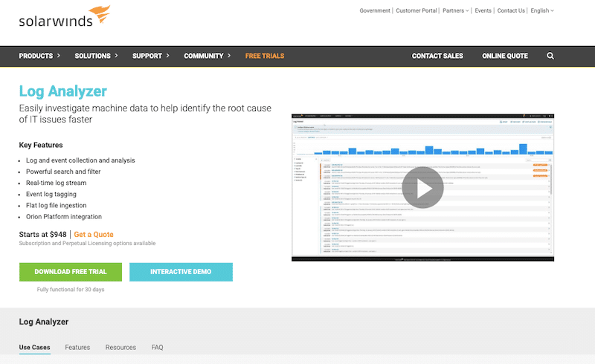The height and width of the screenshot is (364, 595).
Task: Switch to the Resources tab
Action: [120, 348]
